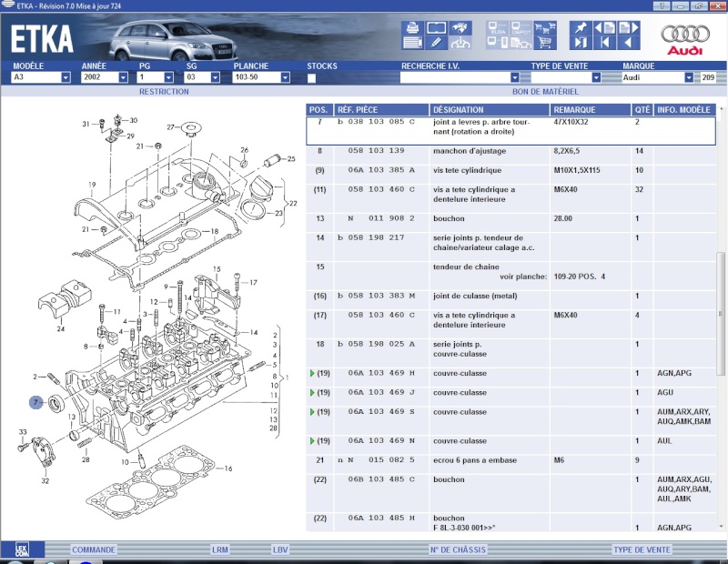Select part row 06A 103 469 H couvre-culasse

tap(510, 374)
